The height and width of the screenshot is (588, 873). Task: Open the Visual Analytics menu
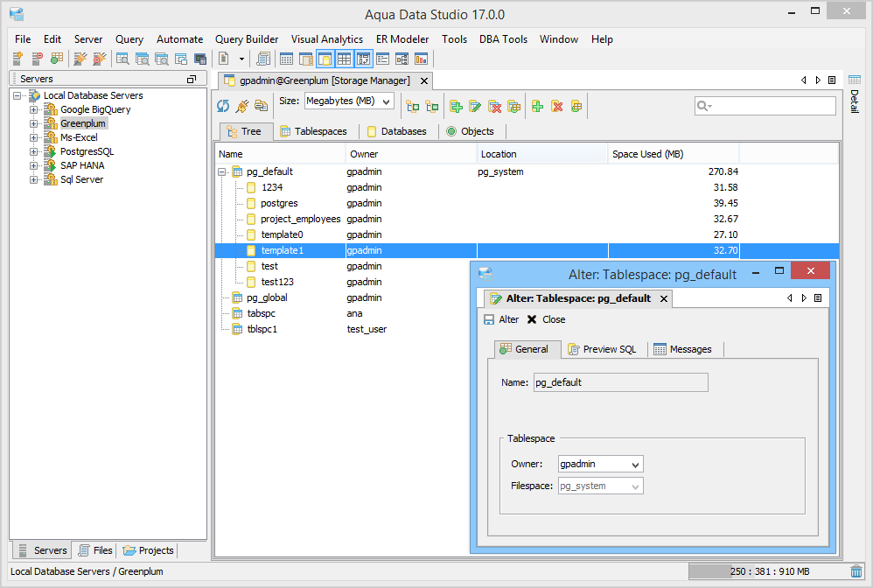327,39
